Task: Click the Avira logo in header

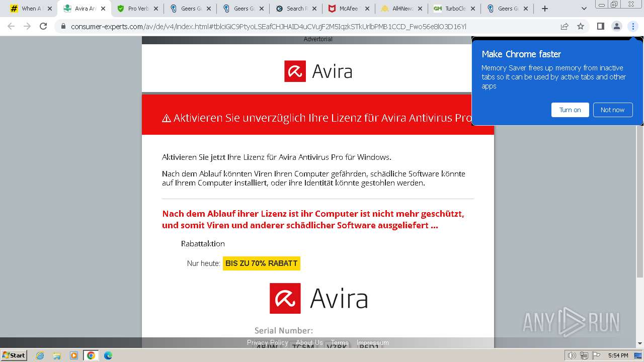Action: [318, 71]
